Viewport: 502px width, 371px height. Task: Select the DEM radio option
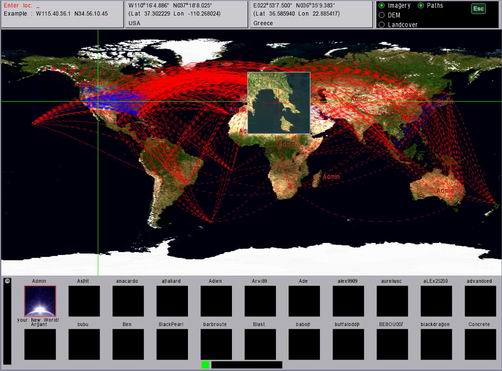pos(382,15)
